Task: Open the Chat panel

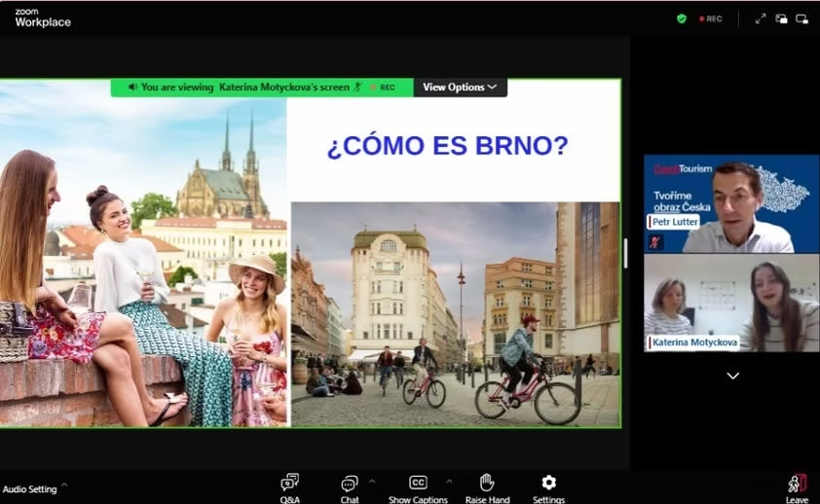Action: point(350,487)
